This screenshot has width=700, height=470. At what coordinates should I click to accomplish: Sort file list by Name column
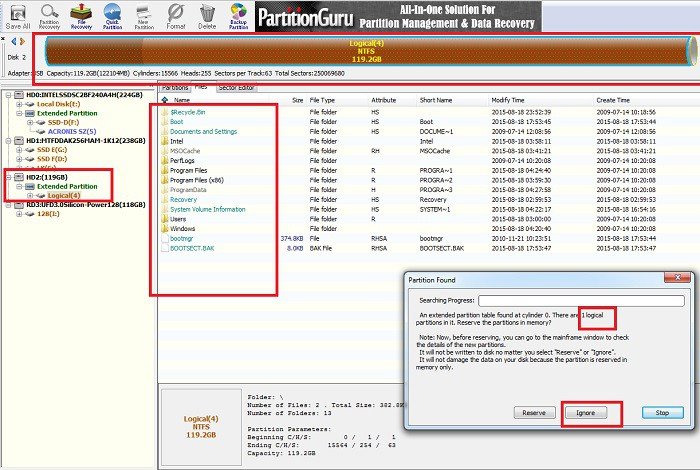[x=182, y=100]
